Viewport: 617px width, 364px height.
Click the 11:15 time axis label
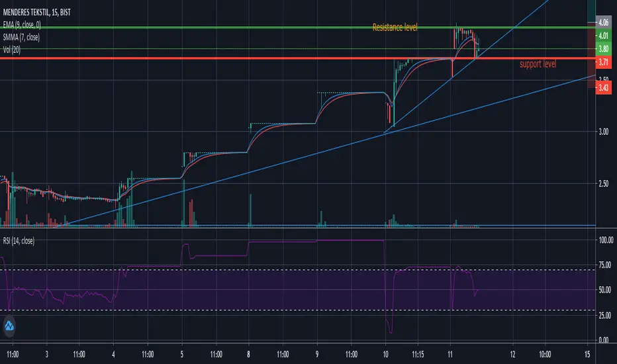pos(418,355)
